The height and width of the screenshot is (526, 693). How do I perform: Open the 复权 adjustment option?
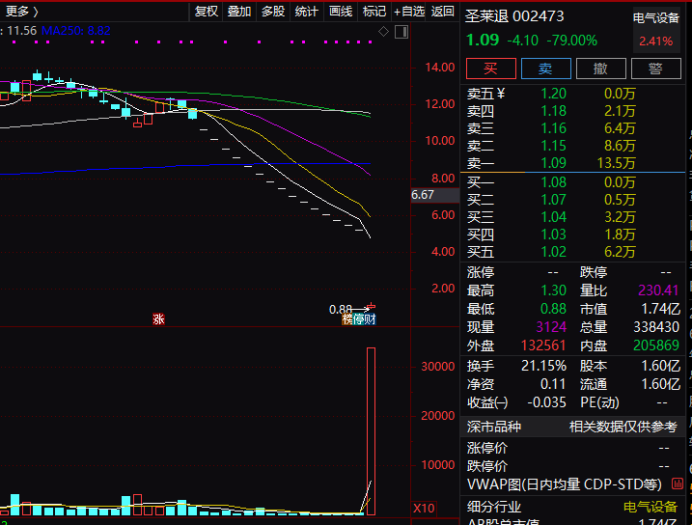click(206, 11)
